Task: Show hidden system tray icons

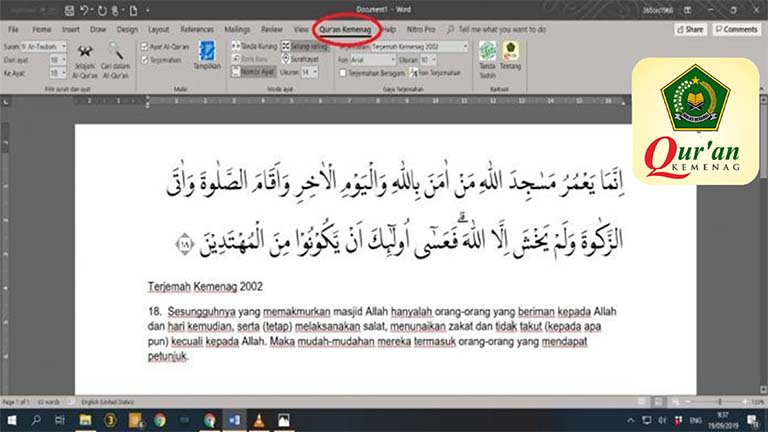Action: [630, 420]
